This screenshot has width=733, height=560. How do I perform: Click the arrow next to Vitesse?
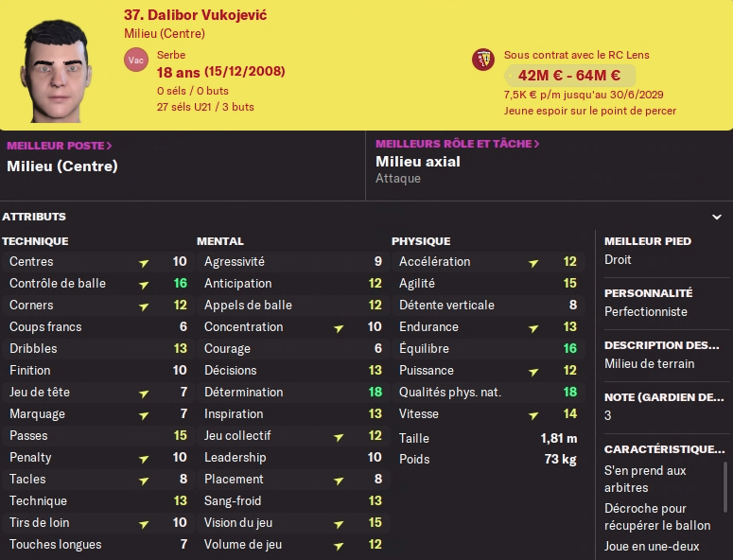pyautogui.click(x=533, y=414)
